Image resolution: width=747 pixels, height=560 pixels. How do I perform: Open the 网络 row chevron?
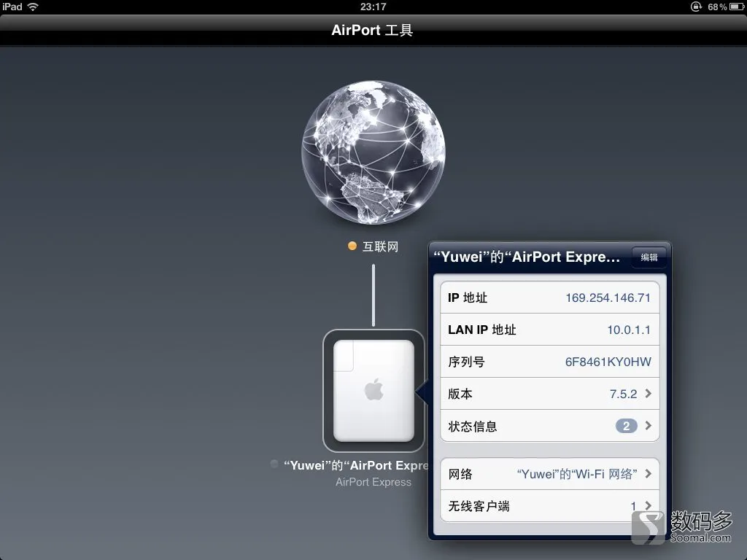coord(648,474)
